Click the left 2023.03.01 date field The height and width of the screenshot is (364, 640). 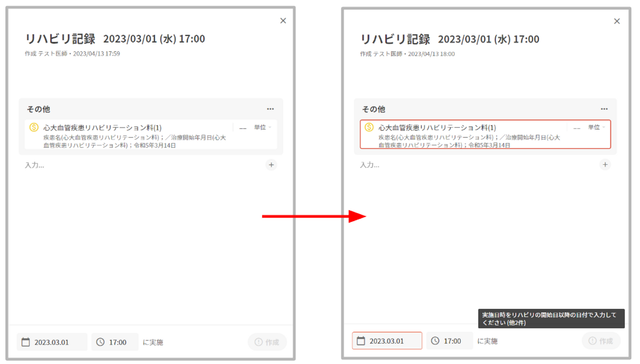coord(52,342)
